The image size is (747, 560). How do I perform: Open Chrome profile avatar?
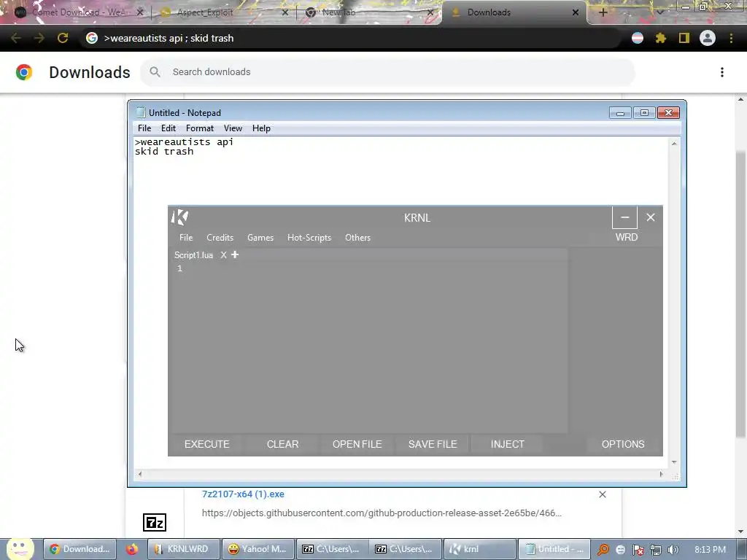click(x=708, y=38)
